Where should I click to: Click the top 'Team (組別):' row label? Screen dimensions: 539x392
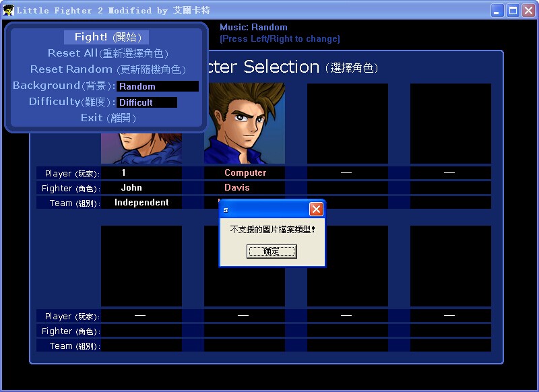click(75, 203)
